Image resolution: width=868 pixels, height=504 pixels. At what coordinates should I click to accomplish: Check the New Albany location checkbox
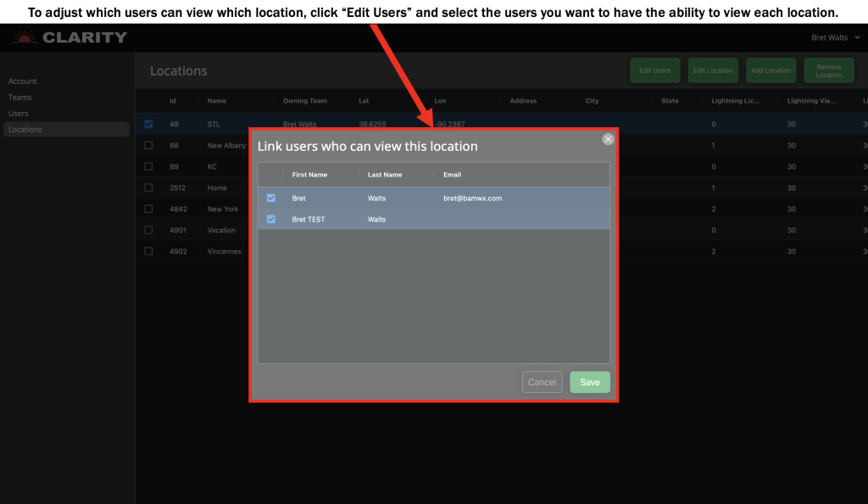pos(148,145)
